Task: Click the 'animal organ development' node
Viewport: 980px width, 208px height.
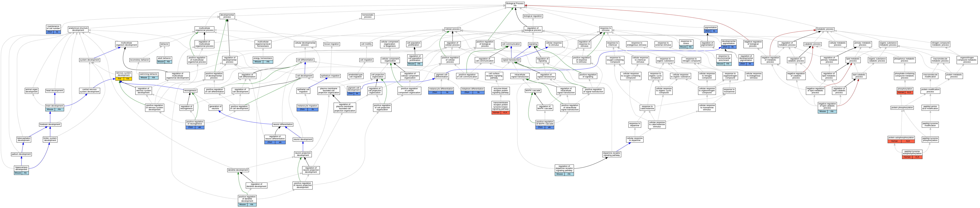Action: pos(32,91)
